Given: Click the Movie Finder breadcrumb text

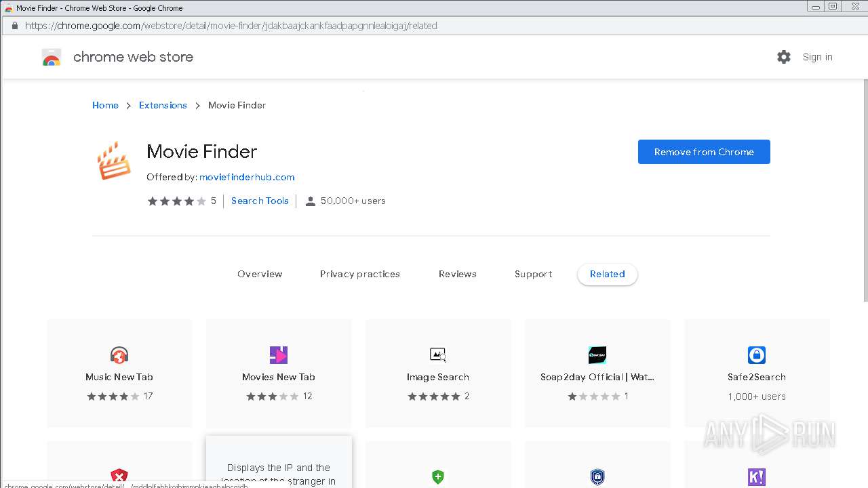Looking at the screenshot, I should (237, 105).
